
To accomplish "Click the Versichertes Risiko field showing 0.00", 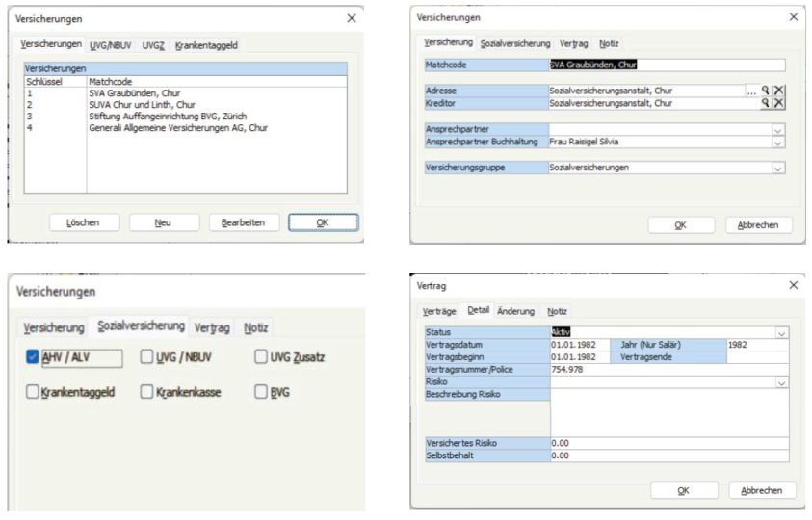I will tap(669, 443).
